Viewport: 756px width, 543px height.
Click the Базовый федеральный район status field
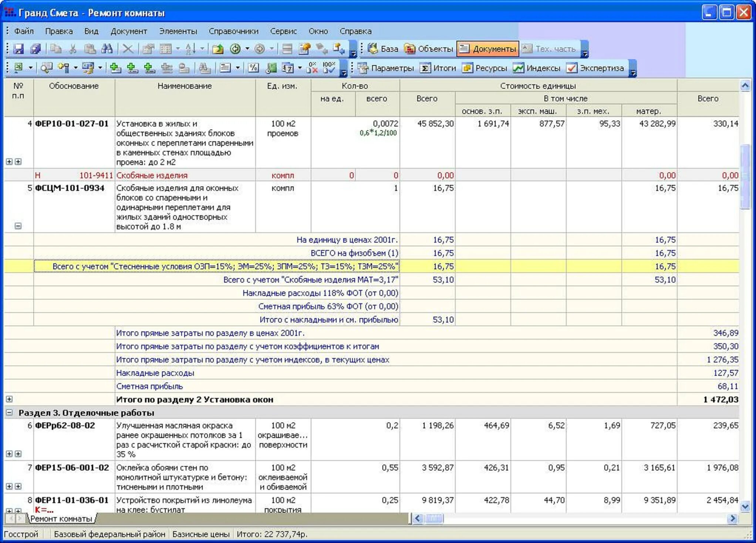pos(109,534)
